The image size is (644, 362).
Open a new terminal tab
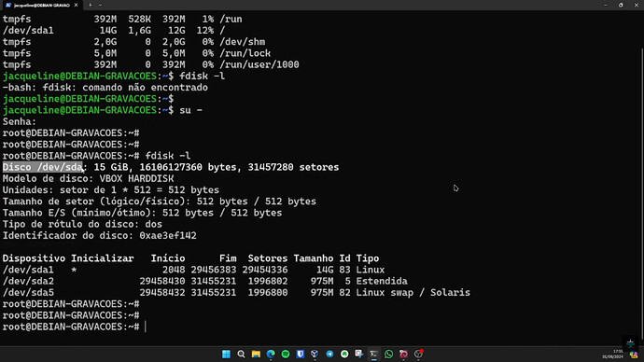tap(90, 5)
